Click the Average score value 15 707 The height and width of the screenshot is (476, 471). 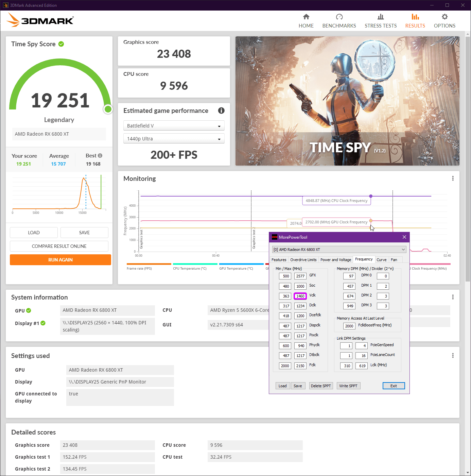click(x=58, y=164)
